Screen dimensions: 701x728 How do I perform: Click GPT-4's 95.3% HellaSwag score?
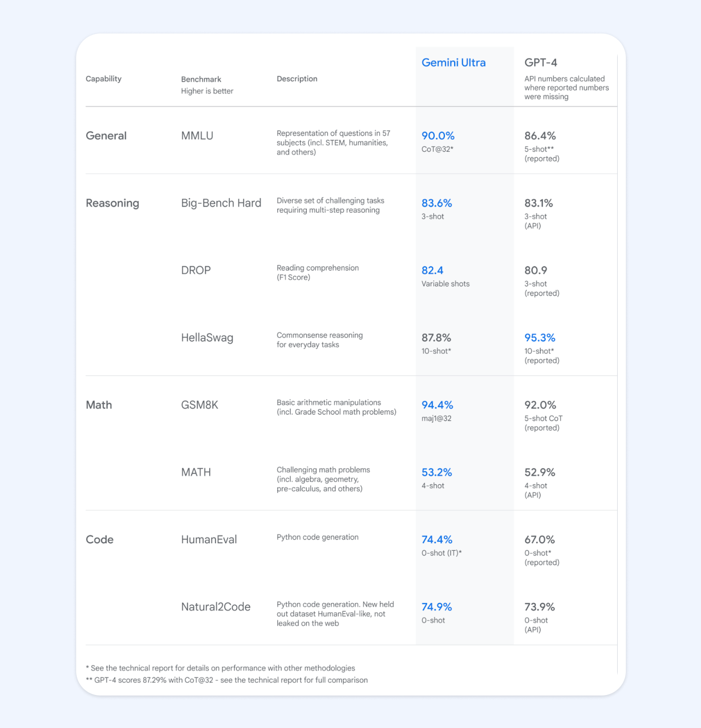point(539,338)
